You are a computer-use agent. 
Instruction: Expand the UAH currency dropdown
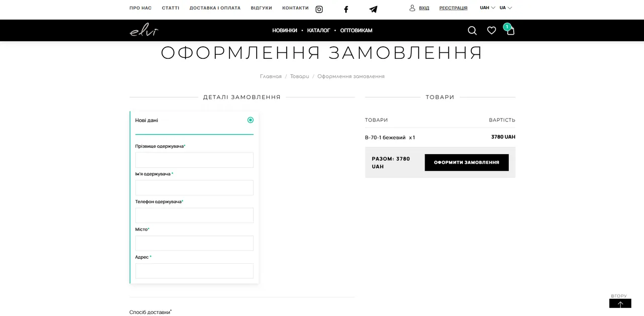[x=488, y=8]
